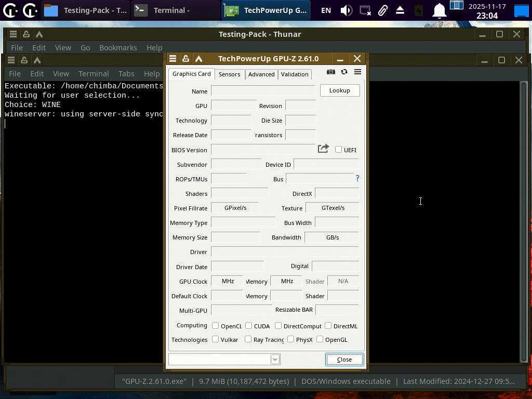This screenshot has height=399, width=532.
Task: Click the Thunar title bar shade arrow icon
Action: (39, 34)
